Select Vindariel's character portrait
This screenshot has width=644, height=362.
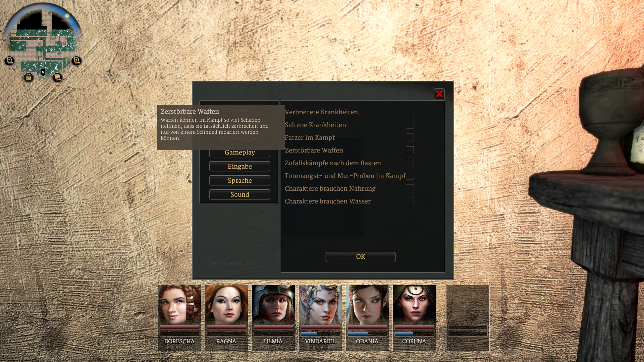320,305
